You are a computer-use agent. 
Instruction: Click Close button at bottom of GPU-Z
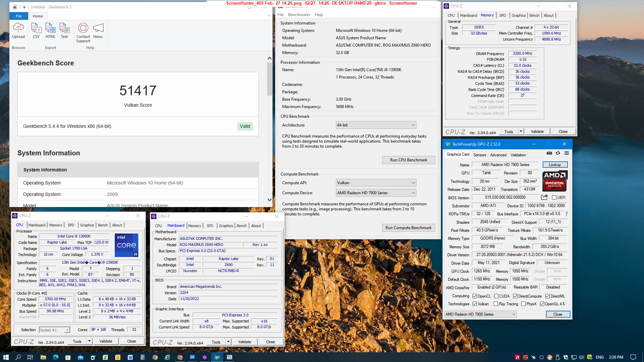pyautogui.click(x=558, y=314)
